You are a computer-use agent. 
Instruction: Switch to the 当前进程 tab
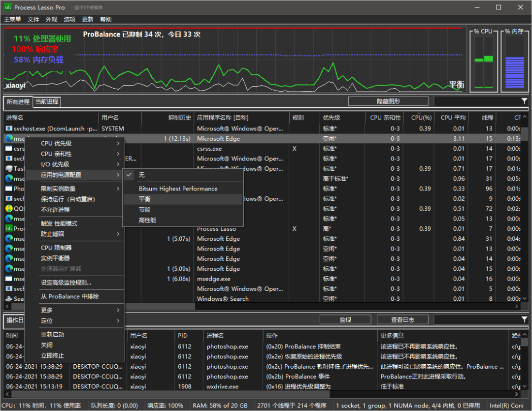(47, 101)
